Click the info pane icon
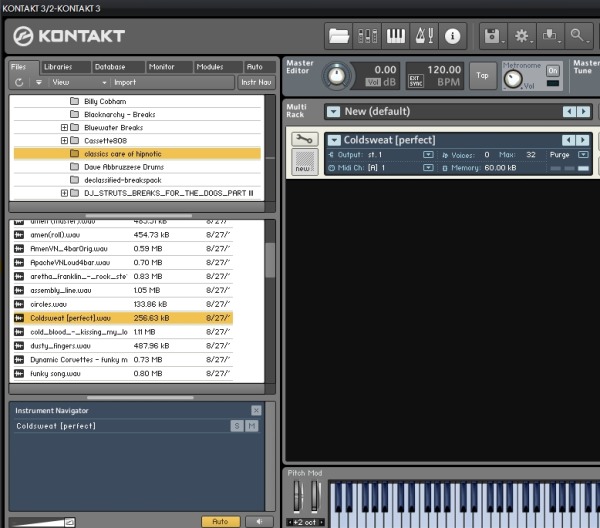The image size is (600, 528). click(452, 36)
